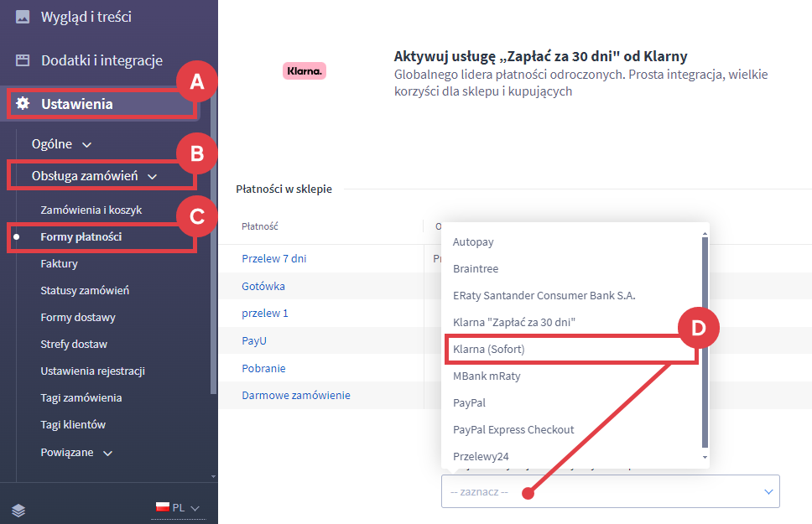Open Statusy zamówień page

coord(85,291)
